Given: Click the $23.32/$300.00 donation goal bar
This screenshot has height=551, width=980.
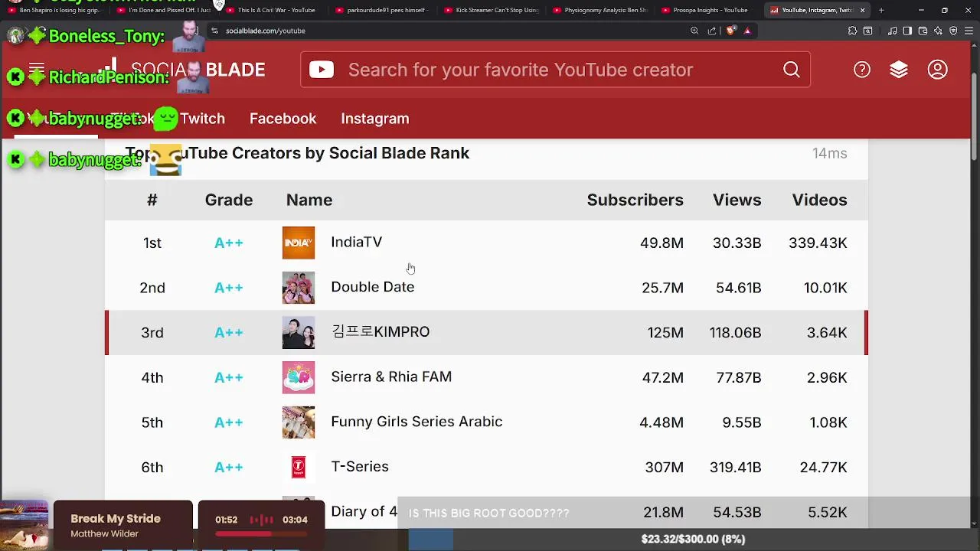Looking at the screenshot, I should tap(693, 540).
